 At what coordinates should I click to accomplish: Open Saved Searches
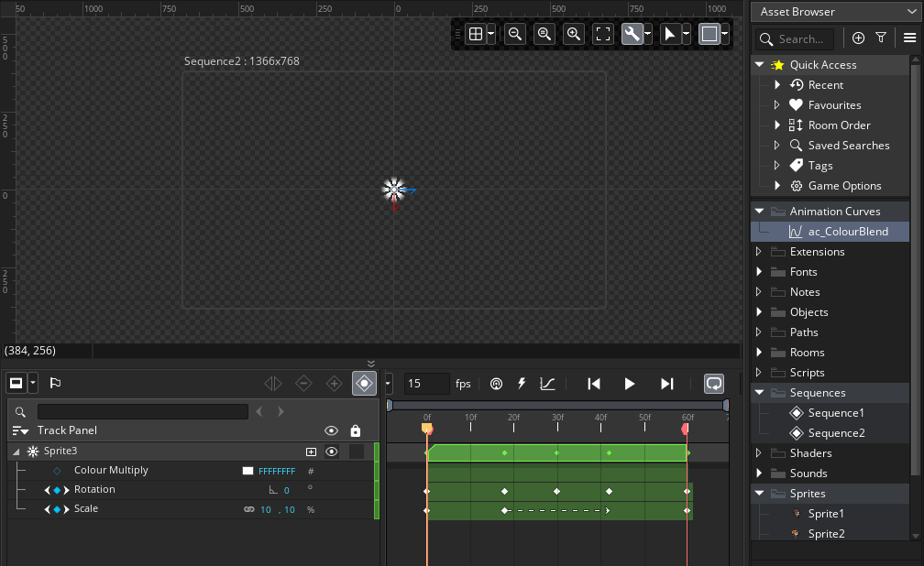tap(848, 145)
